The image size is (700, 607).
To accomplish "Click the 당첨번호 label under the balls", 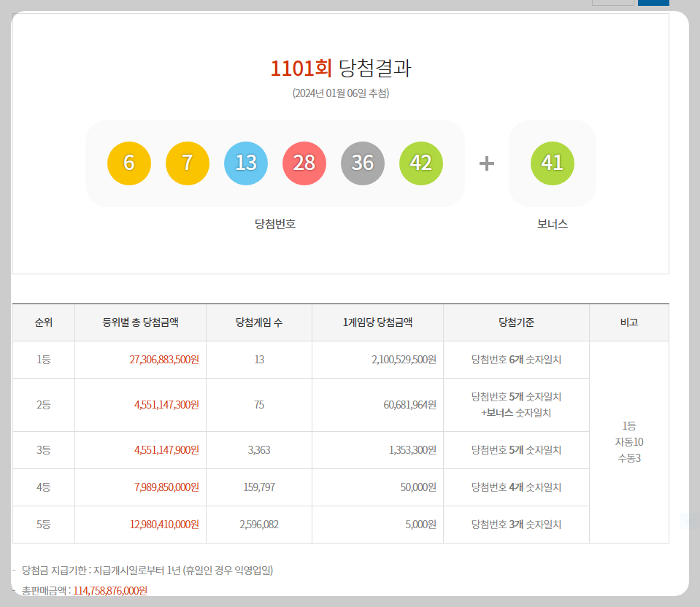I will pyautogui.click(x=275, y=223).
